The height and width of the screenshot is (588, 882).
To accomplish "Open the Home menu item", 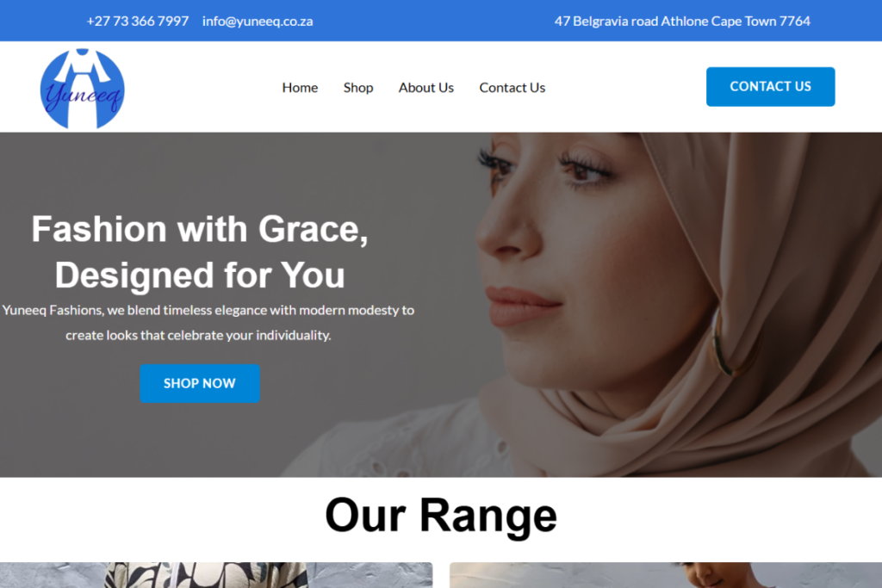I will pos(300,88).
